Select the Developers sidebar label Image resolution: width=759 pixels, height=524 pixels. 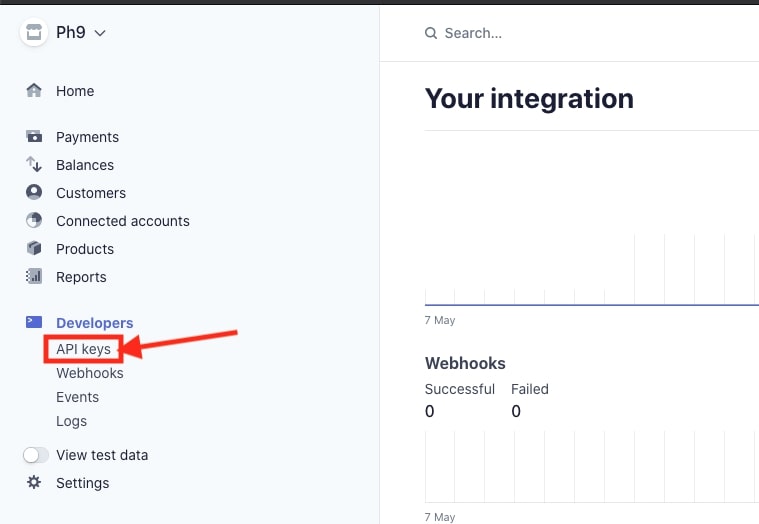(x=95, y=323)
